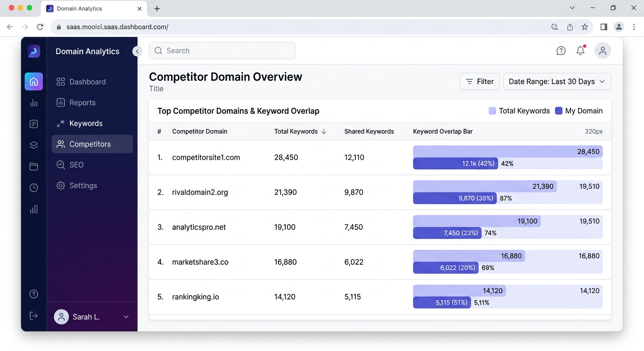This screenshot has height=351, width=644.
Task: Open Reports in the sidebar
Action: [92, 102]
